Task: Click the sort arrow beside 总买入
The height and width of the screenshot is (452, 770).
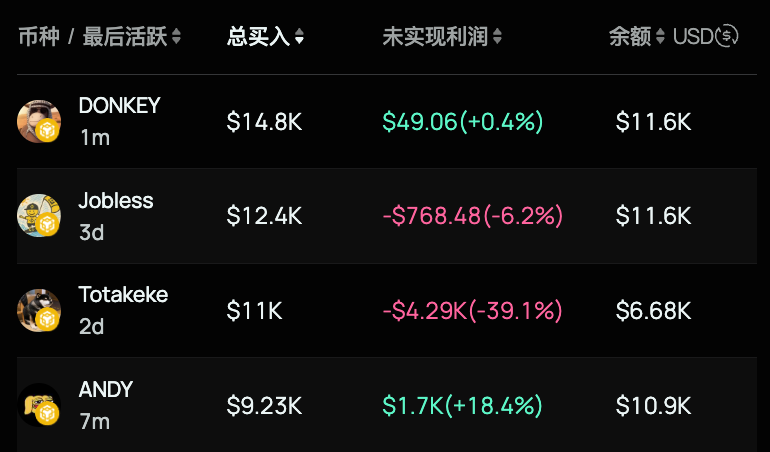Action: coord(299,37)
